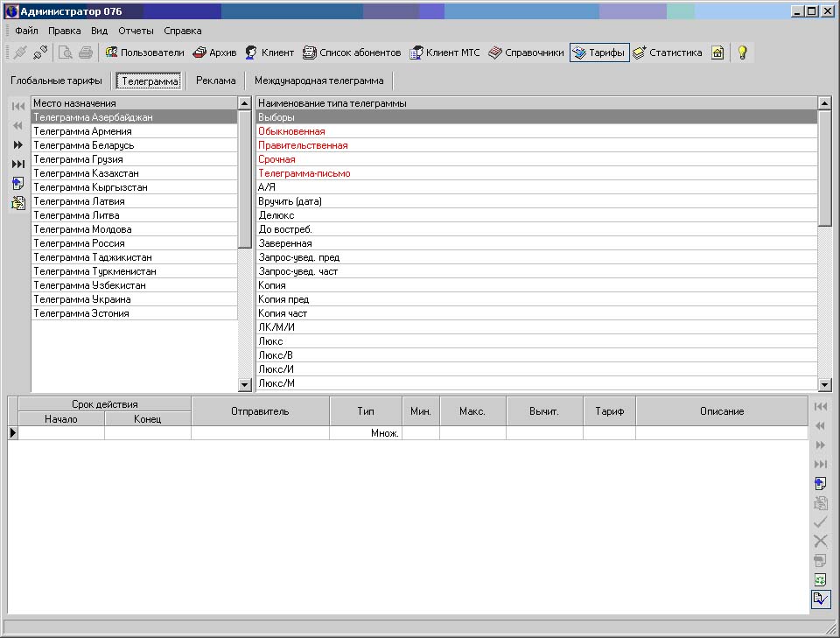The height and width of the screenshot is (638, 840).
Task: Open the Пользователи toolbar section
Action: point(144,53)
